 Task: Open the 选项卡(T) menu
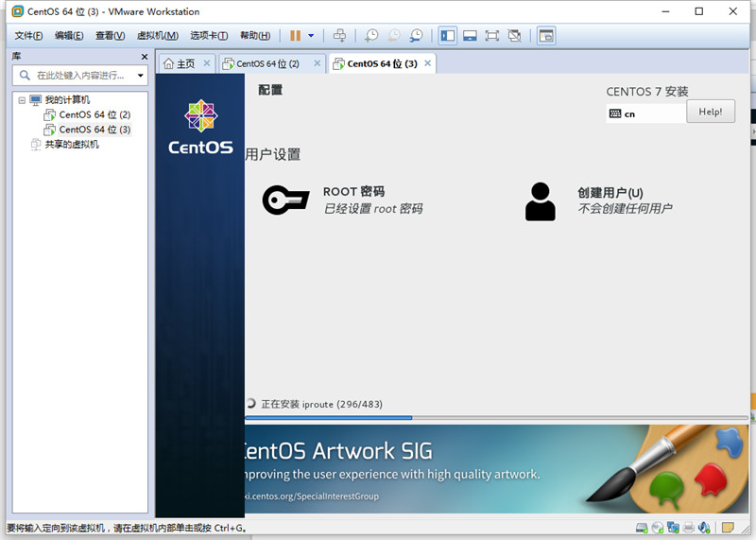tap(209, 36)
